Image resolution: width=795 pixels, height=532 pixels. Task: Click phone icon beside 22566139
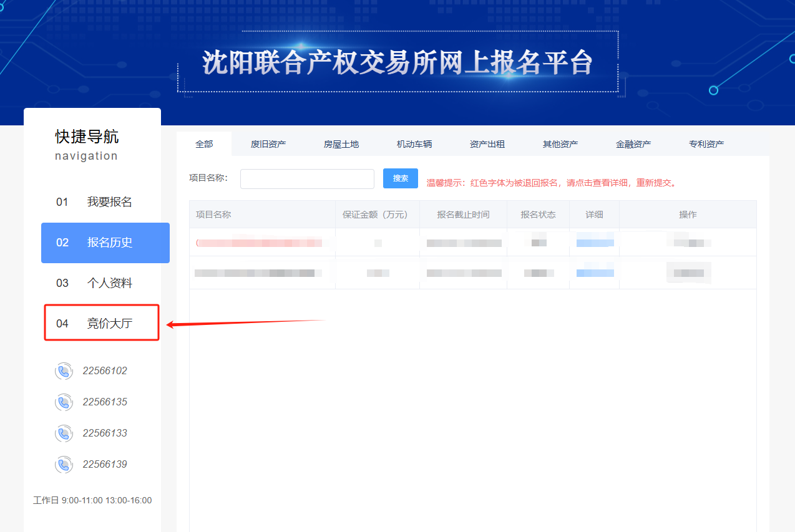point(64,465)
